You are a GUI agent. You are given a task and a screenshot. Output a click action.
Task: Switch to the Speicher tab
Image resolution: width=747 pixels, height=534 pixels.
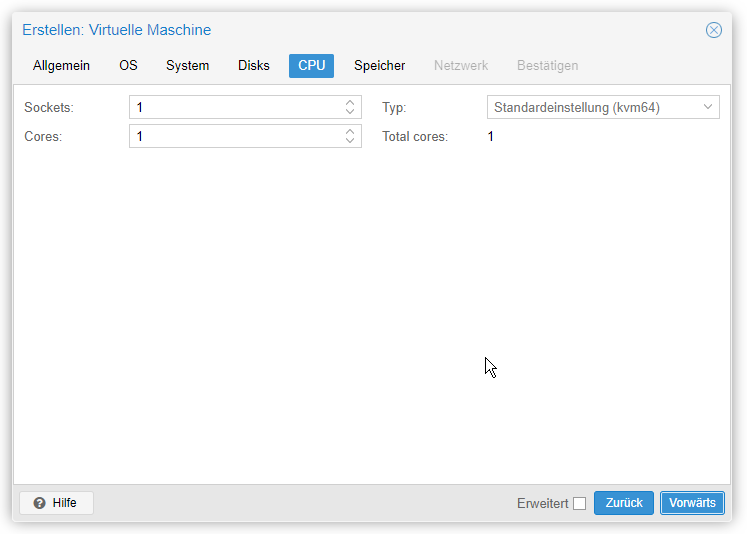(x=379, y=66)
